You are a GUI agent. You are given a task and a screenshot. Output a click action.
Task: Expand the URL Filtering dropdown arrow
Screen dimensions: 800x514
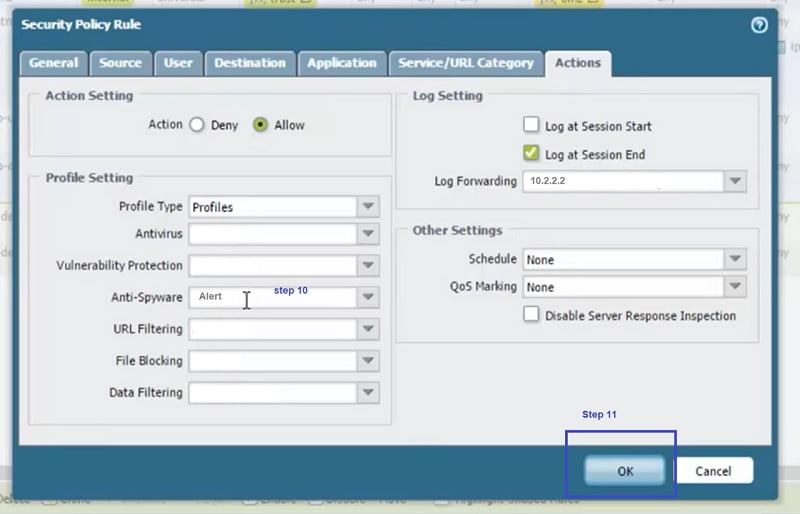pos(368,329)
